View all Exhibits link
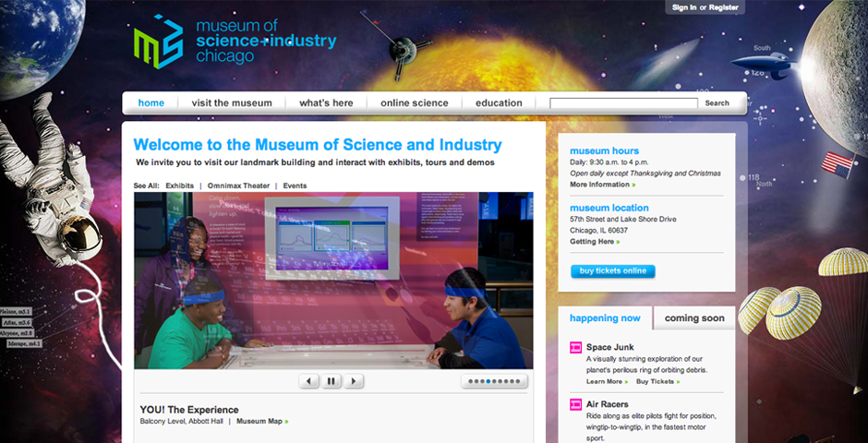 coord(180,186)
